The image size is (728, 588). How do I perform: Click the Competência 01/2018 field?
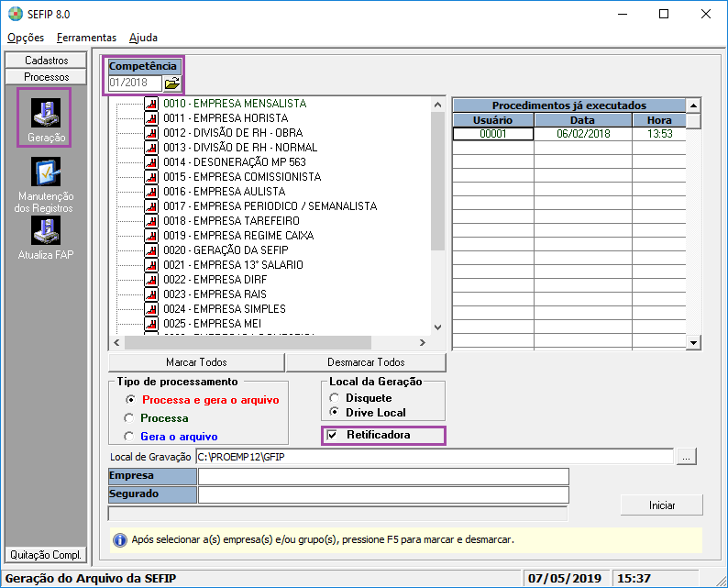pos(135,83)
